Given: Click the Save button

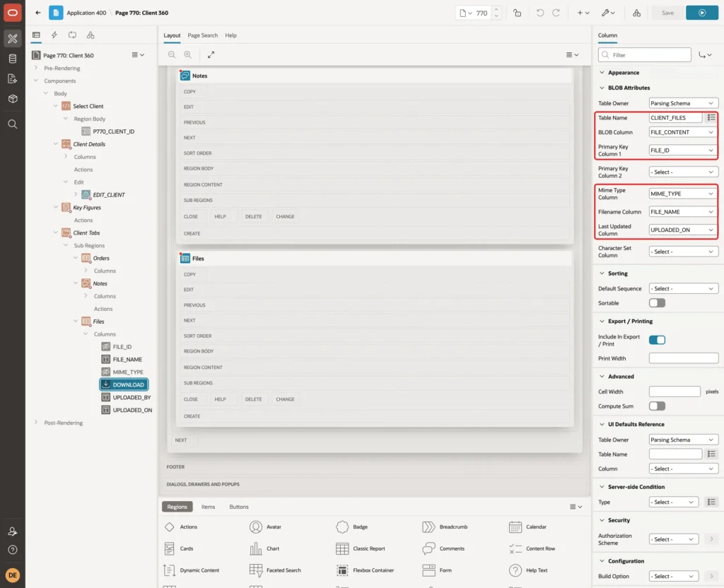Looking at the screenshot, I should point(667,13).
